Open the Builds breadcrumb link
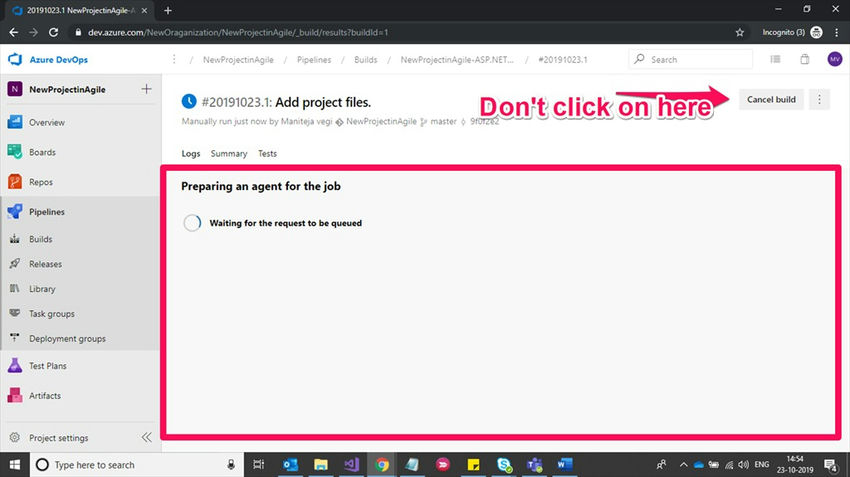Screen dimensions: 850x477 click(365, 60)
